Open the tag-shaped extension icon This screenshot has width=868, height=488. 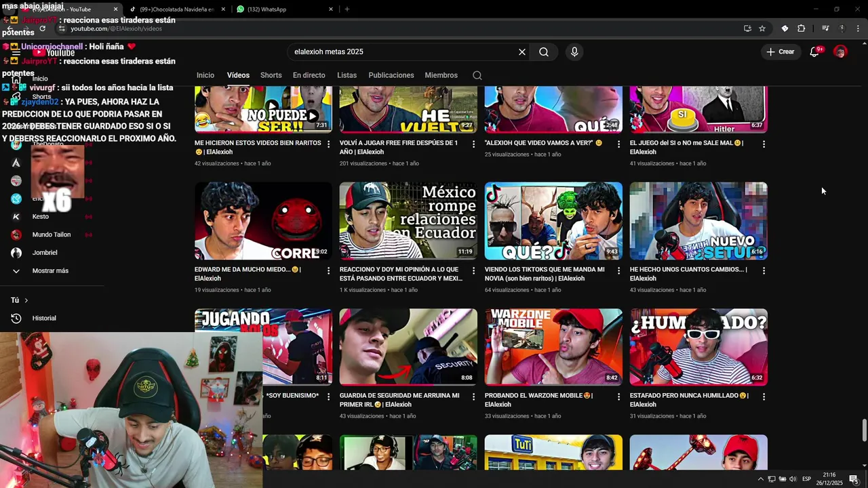tap(785, 28)
